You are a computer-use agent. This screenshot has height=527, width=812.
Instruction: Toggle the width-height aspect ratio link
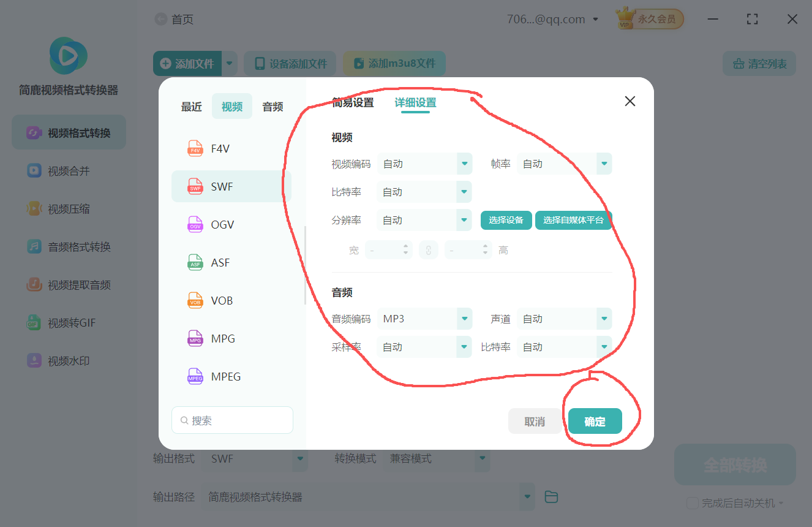point(429,249)
